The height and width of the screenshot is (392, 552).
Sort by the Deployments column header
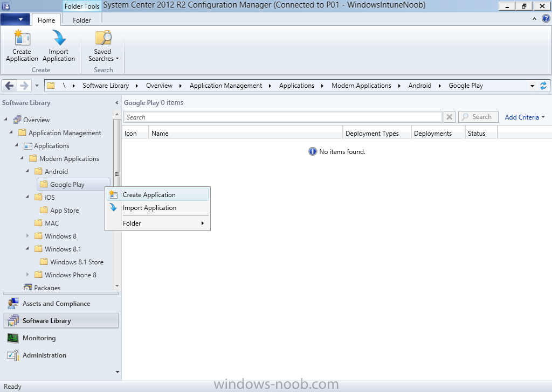[438, 133]
